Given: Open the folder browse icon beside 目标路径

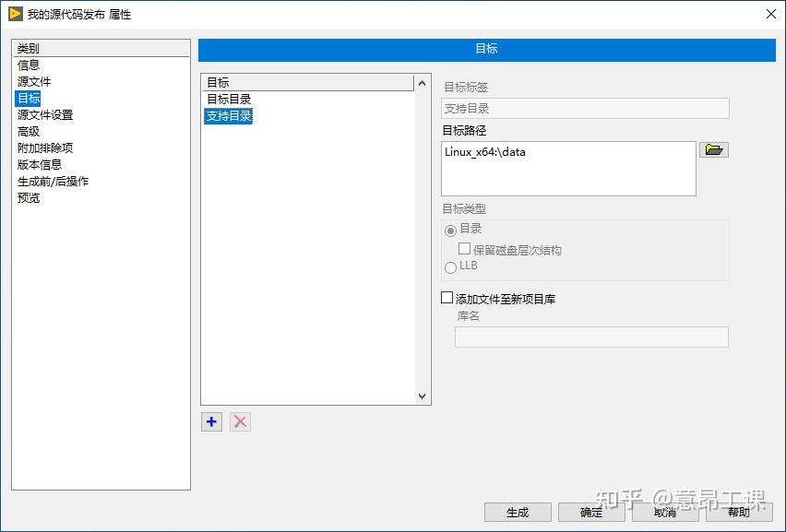Looking at the screenshot, I should tap(714, 150).
